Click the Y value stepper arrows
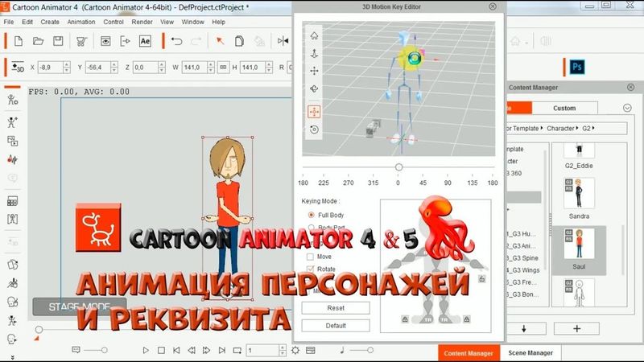The image size is (644, 362). point(114,67)
